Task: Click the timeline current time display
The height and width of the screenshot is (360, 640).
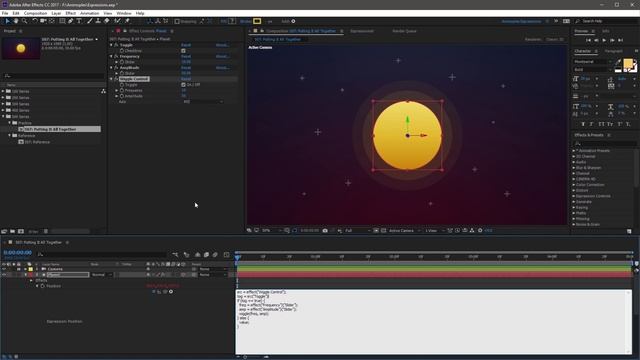Action: (x=18, y=253)
